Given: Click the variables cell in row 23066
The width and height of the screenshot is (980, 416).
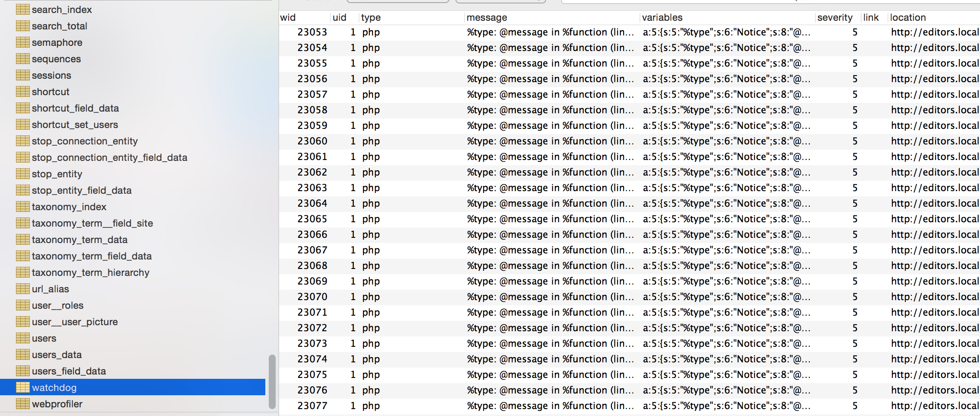Looking at the screenshot, I should tap(726, 234).
